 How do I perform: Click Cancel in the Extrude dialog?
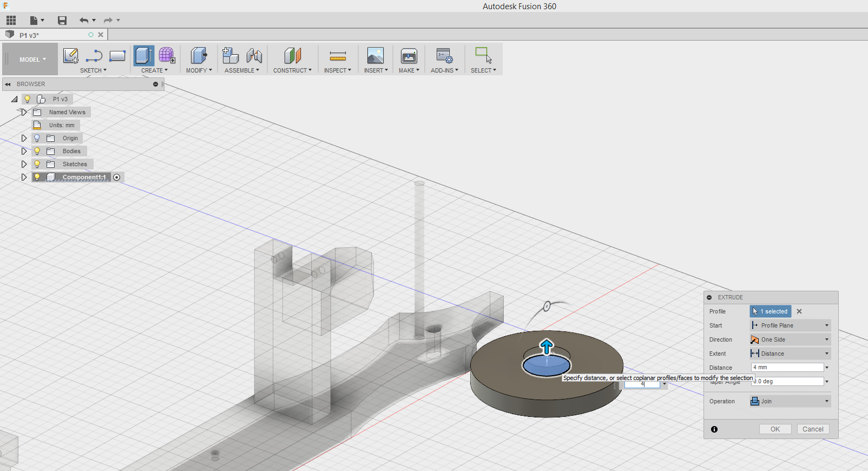point(813,429)
